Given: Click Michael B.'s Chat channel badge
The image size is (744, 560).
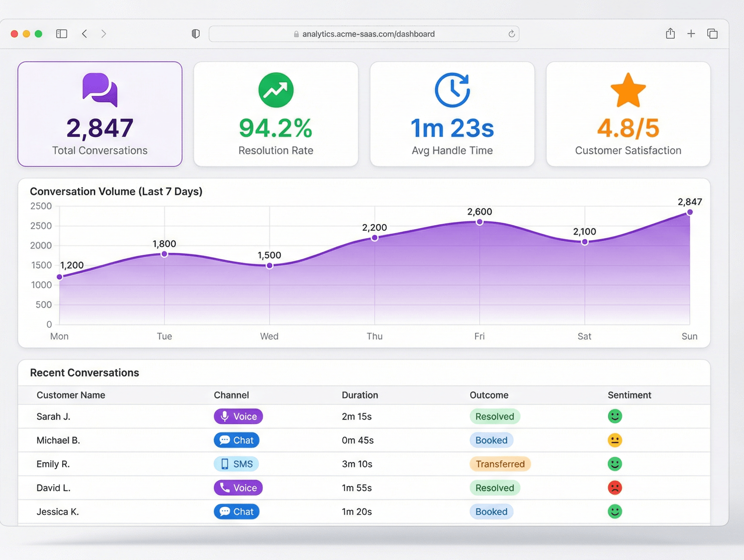Looking at the screenshot, I should click(237, 440).
